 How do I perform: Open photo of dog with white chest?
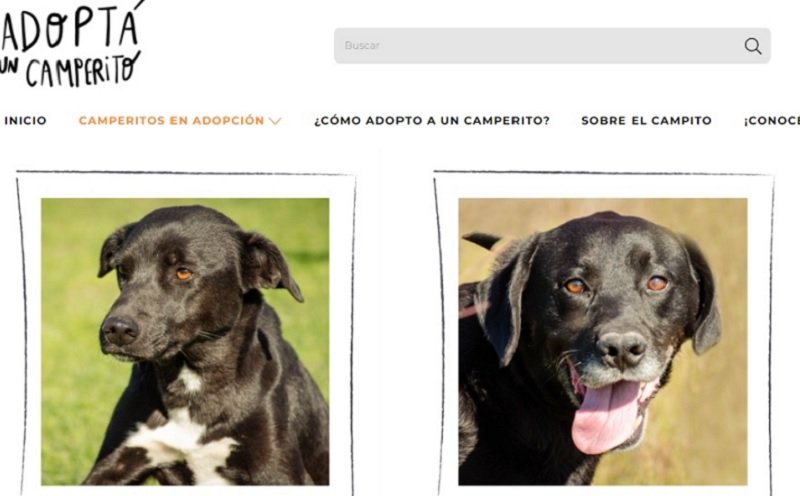(185, 341)
